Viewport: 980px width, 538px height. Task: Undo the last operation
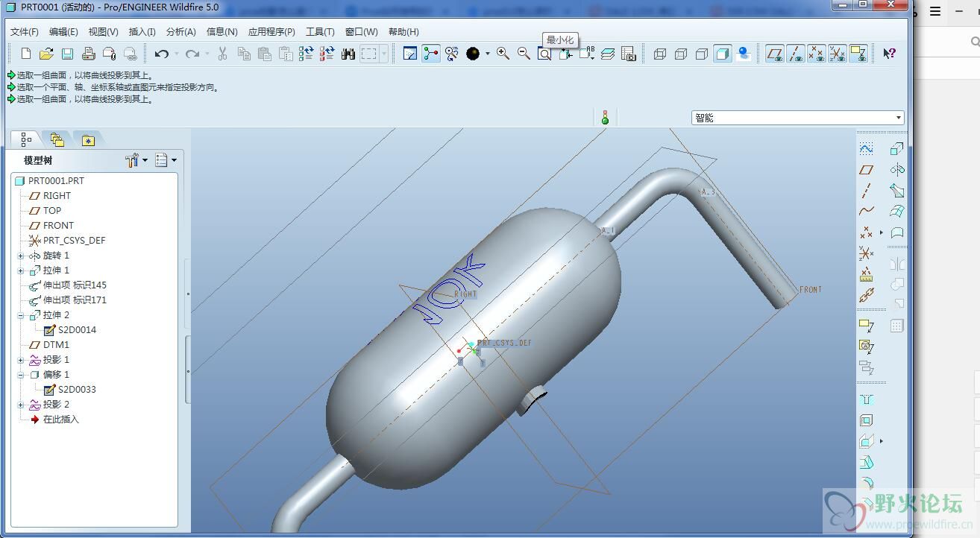[161, 54]
